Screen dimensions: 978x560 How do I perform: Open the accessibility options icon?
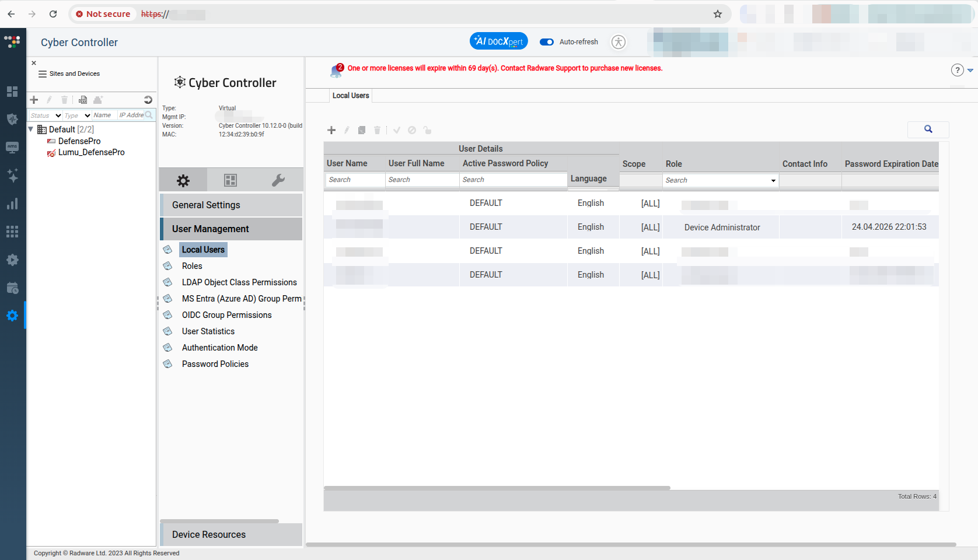coord(618,42)
